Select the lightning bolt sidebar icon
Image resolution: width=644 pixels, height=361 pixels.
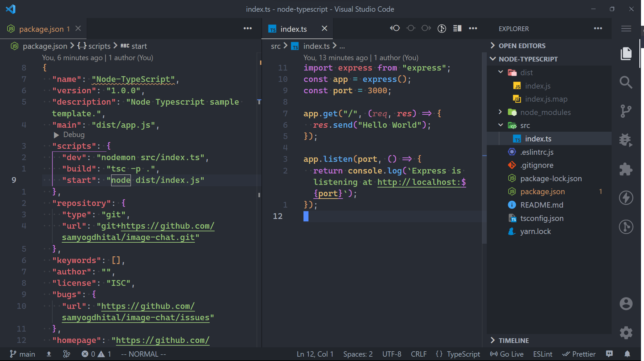click(x=626, y=198)
